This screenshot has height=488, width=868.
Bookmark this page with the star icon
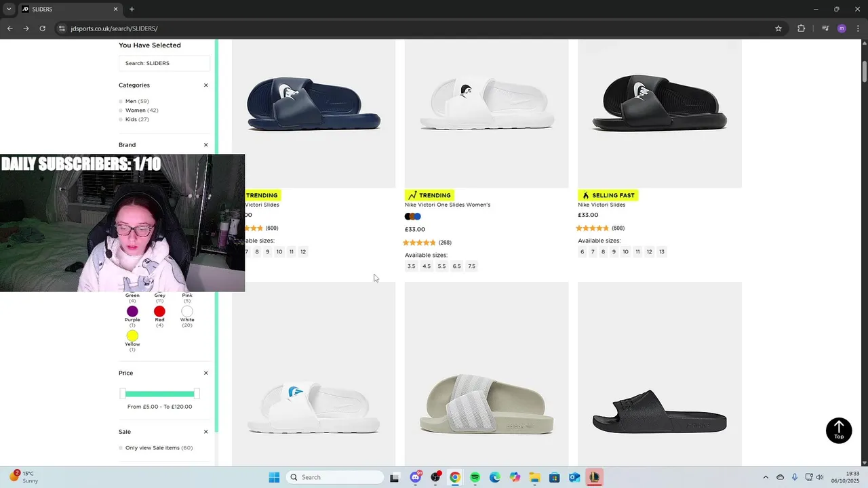778,28
